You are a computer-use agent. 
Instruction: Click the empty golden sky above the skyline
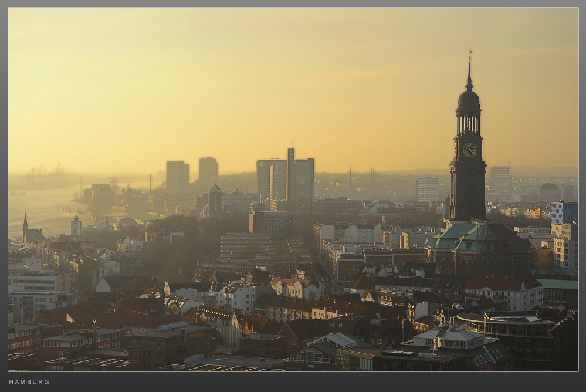coord(264,76)
